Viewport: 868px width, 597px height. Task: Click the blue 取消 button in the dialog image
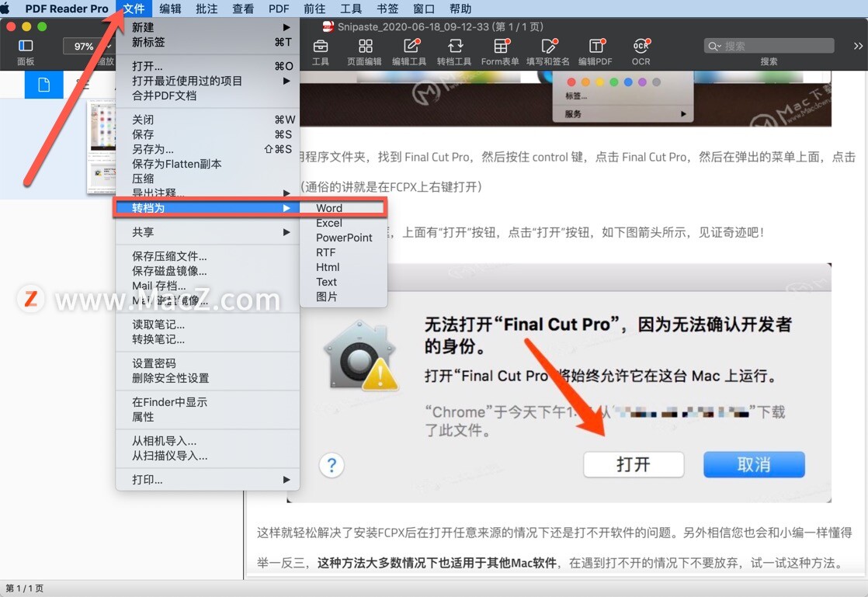coord(754,464)
